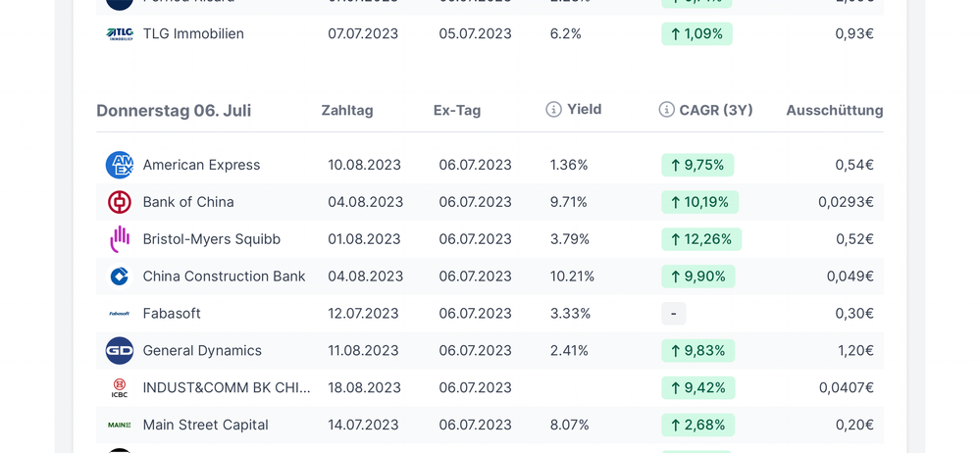Click the General Dynamics GD logo
This screenshot has height=453, width=980.
point(119,351)
